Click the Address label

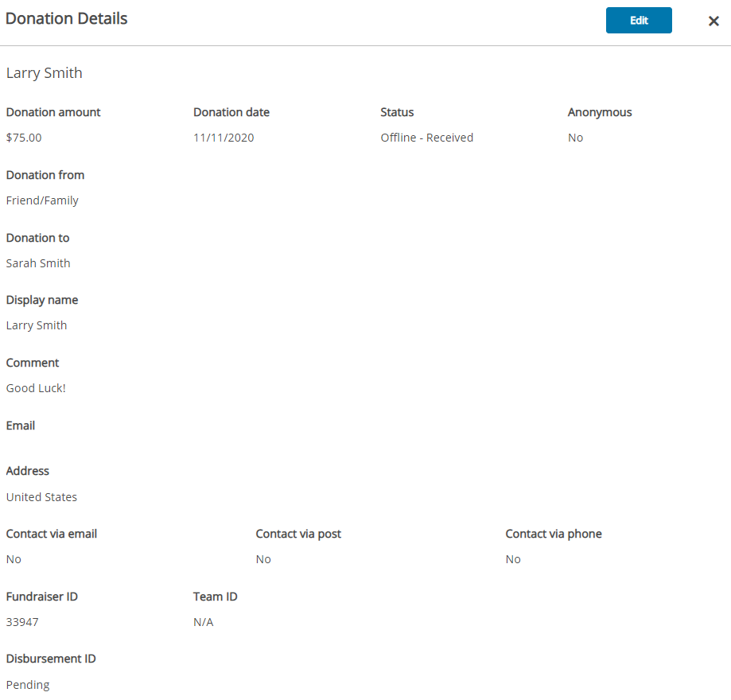point(28,471)
